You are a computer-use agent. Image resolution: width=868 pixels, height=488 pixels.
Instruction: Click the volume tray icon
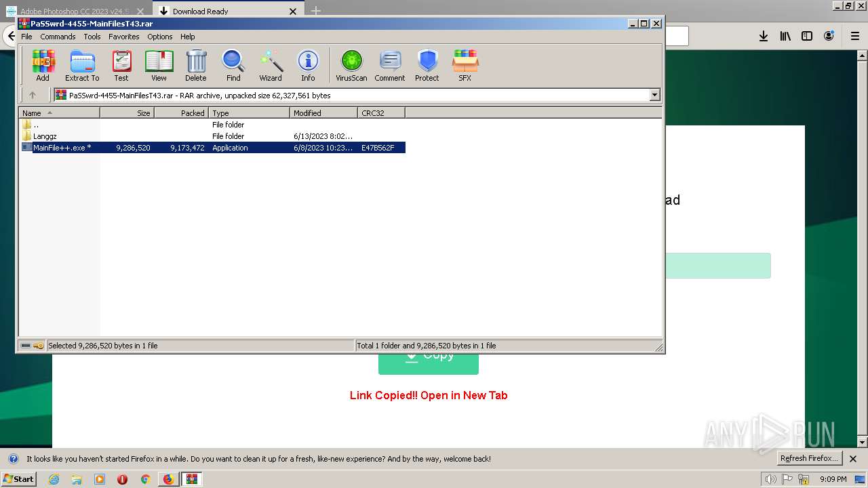(771, 479)
